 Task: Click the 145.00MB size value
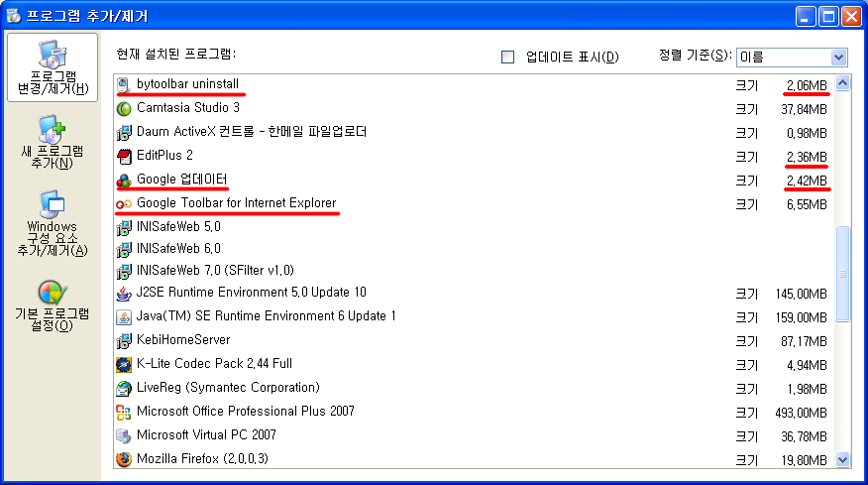(802, 295)
